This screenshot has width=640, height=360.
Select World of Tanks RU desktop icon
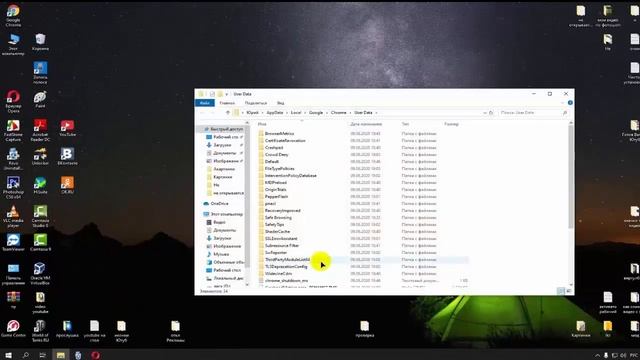40,330
